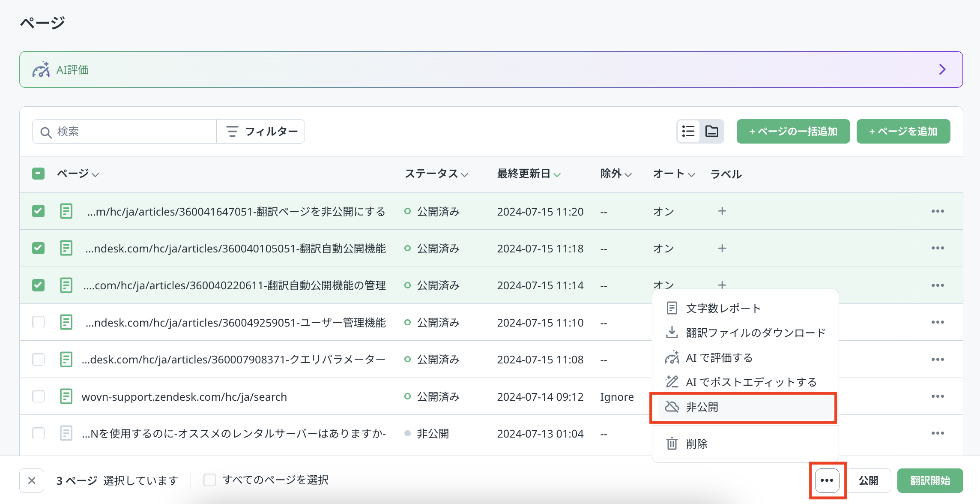Toggle header select-all checkbox
Screen dimensions: 980x504
[x=39, y=174]
